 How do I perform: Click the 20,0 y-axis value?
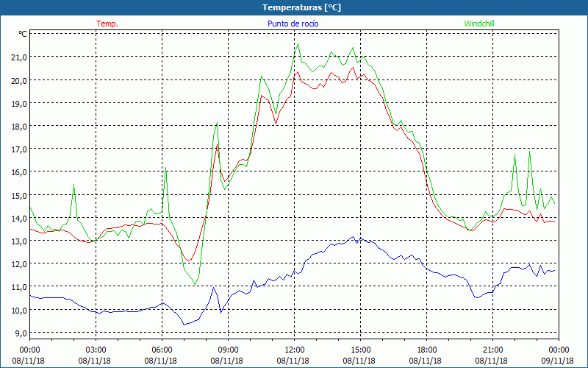pos(20,80)
